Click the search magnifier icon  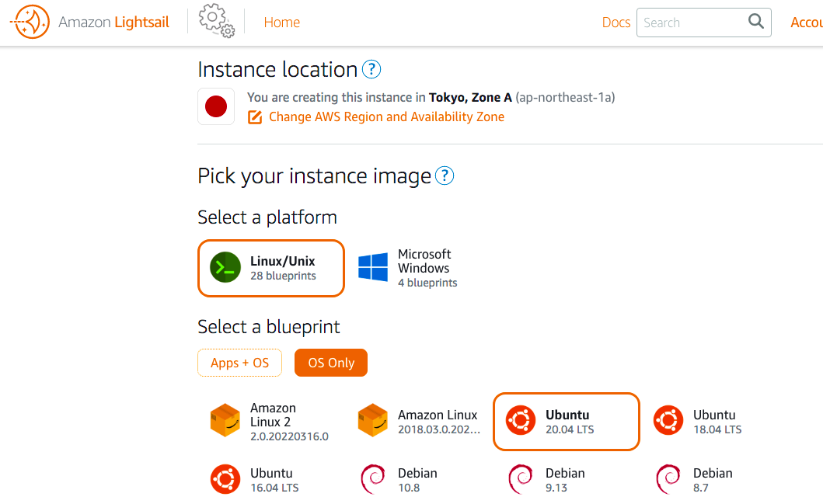coord(755,23)
